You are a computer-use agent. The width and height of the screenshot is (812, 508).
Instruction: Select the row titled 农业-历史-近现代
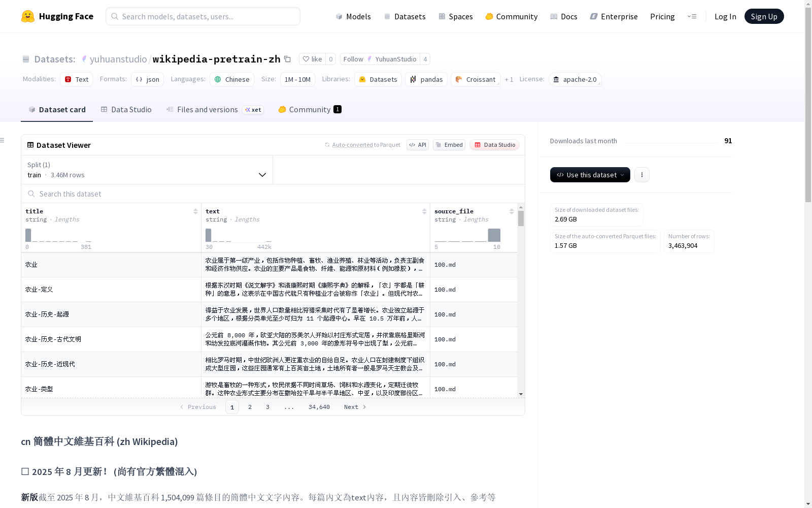(269, 364)
